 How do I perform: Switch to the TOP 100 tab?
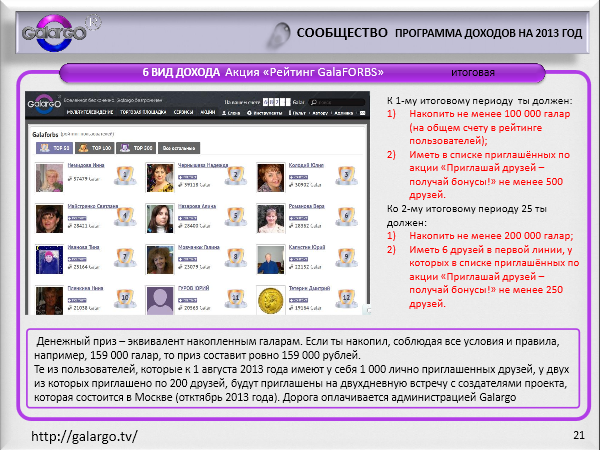[95, 148]
